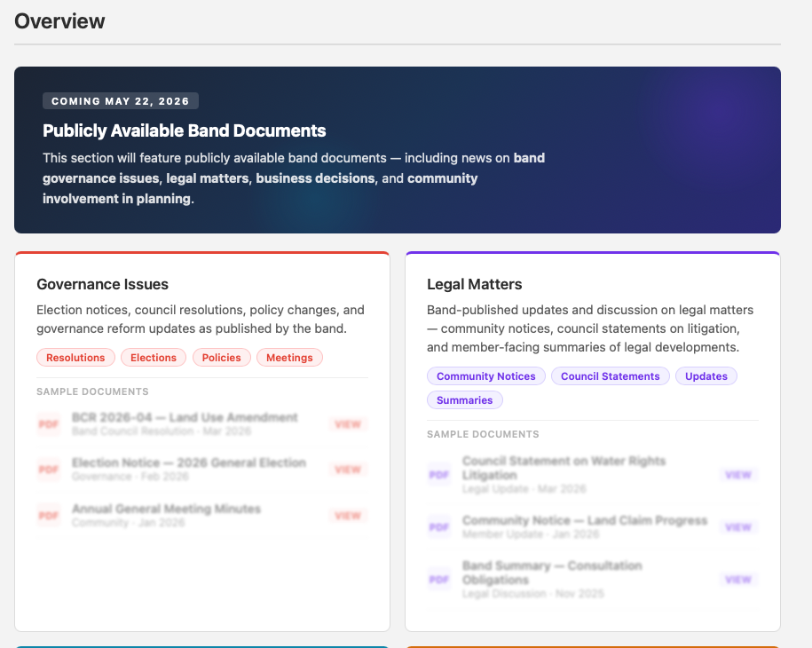This screenshot has height=648, width=812.
Task: Click the Updates tag in Legal Matters
Action: point(706,375)
